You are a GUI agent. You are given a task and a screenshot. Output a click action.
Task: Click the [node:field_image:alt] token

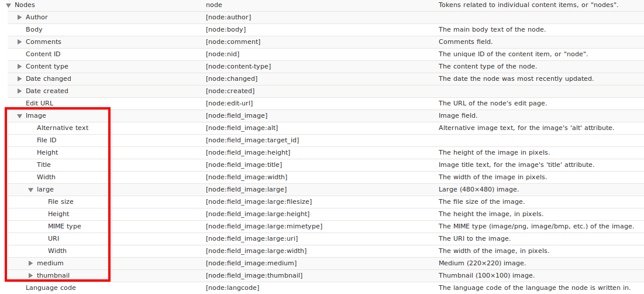(x=242, y=128)
